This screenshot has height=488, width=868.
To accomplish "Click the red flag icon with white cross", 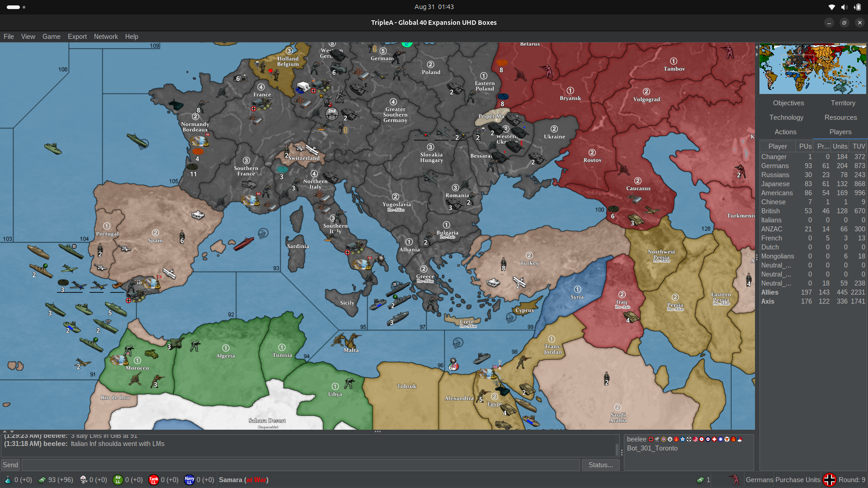I will pos(714,439).
